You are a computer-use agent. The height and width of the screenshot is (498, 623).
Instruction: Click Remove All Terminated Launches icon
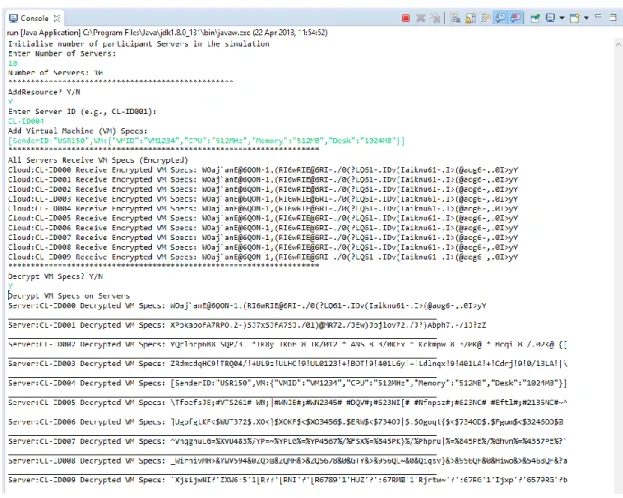pyautogui.click(x=436, y=18)
